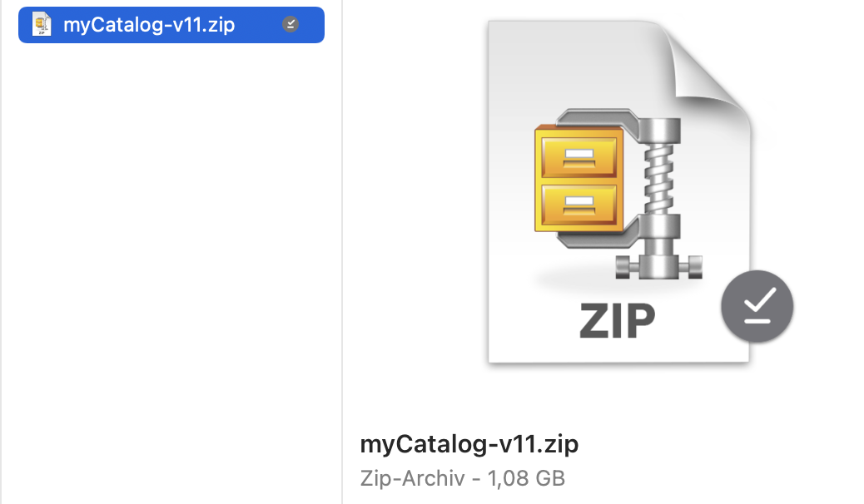
Task: Click the top drawer of the yellow cabinet
Action: pos(579,157)
